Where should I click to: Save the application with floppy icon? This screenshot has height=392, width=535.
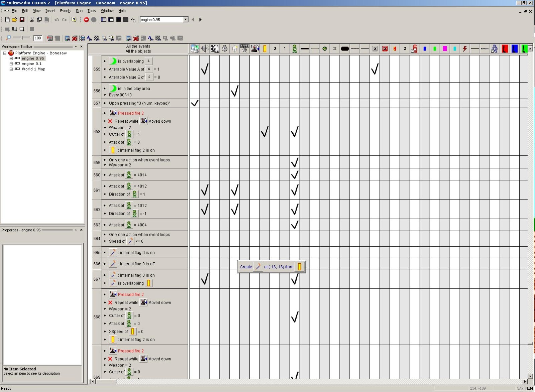click(x=22, y=20)
